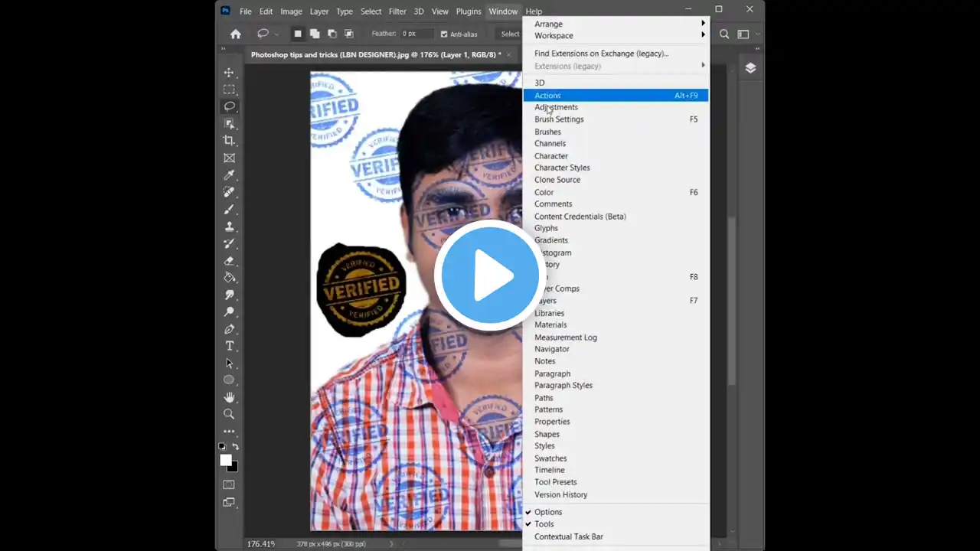980x551 pixels.
Task: Choose New Selection mode
Action: click(x=298, y=34)
